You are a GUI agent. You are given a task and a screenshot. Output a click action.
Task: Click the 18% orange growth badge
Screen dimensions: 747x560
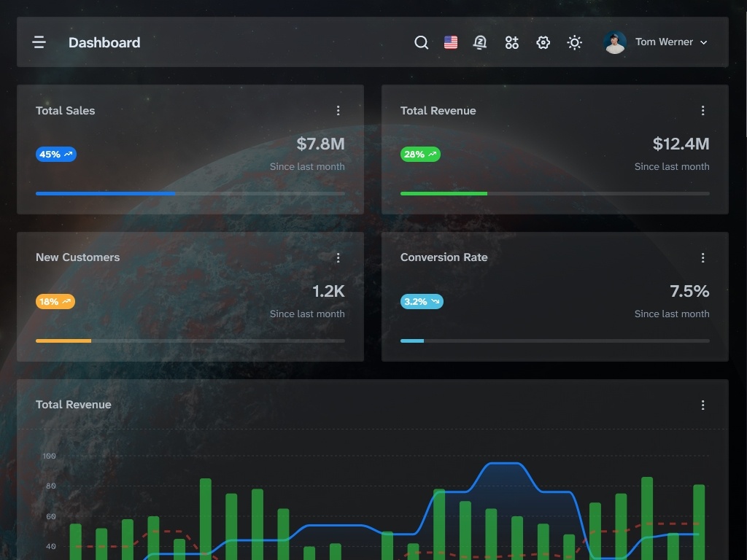(55, 302)
